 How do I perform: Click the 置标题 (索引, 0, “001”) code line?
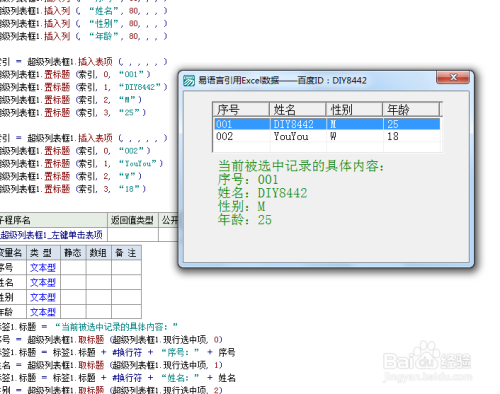(75, 74)
